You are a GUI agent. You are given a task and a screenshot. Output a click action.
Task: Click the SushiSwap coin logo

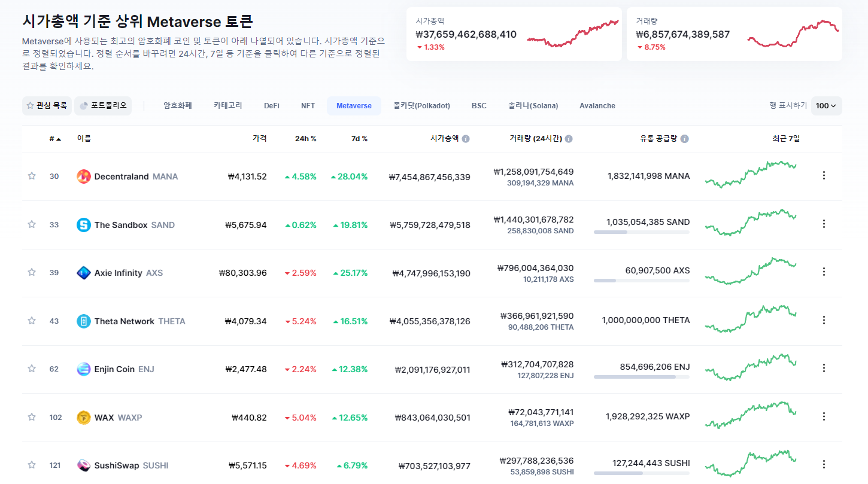click(x=84, y=465)
